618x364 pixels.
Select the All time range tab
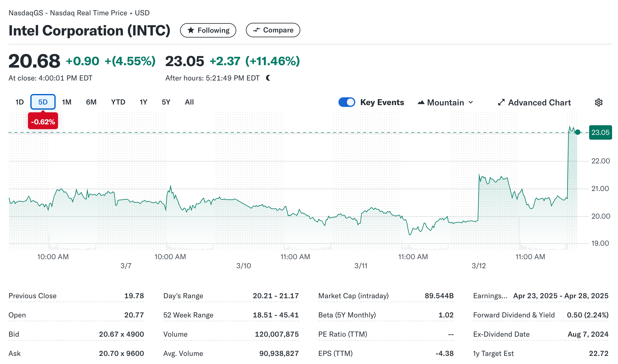(189, 102)
